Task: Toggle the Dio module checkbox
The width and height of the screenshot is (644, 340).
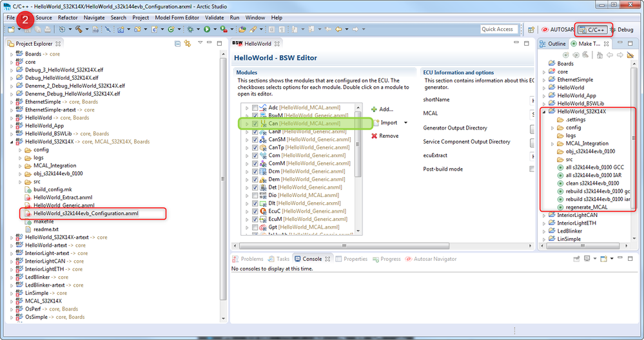Action: (x=255, y=195)
